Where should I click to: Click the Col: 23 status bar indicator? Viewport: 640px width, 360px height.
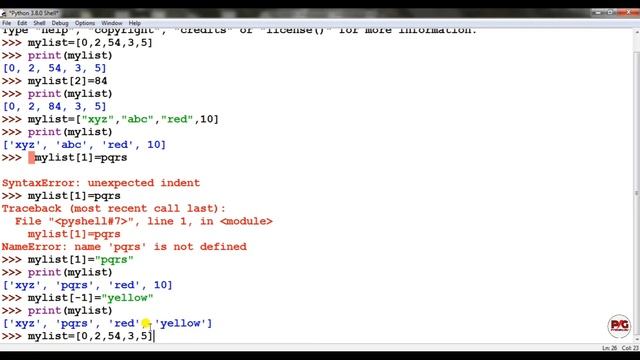[630, 348]
